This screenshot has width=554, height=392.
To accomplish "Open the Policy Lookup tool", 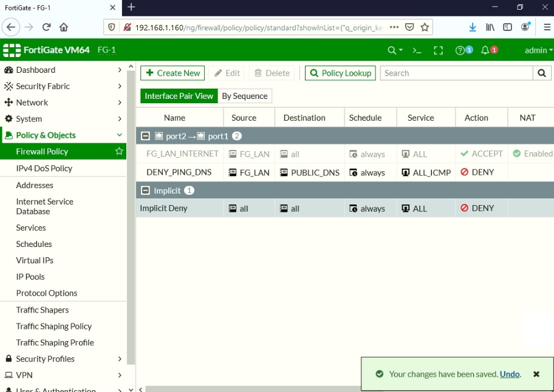I will [340, 73].
